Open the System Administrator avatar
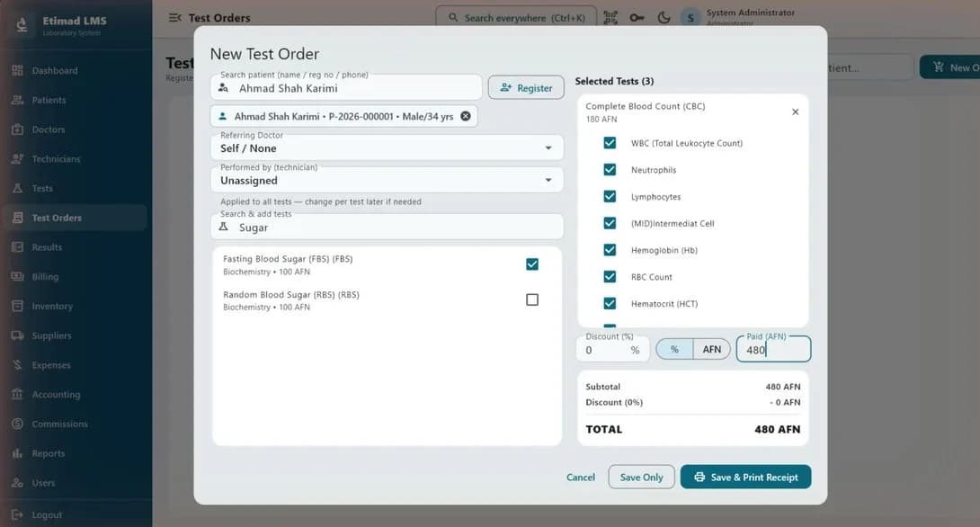 click(x=690, y=17)
